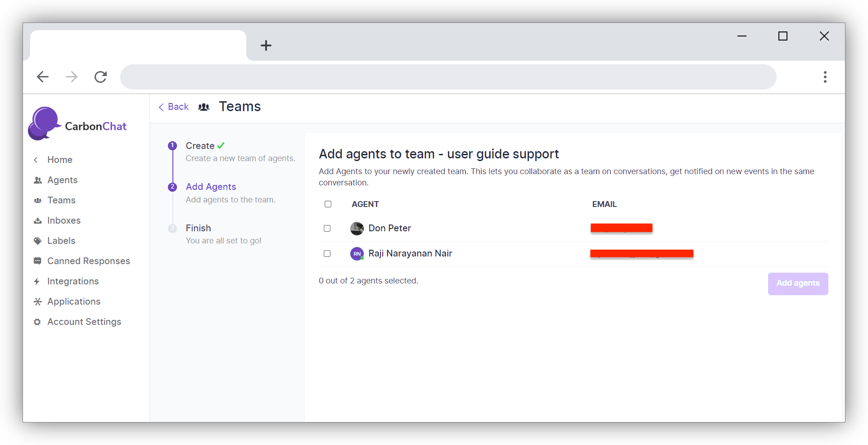Open the browser three-dot menu

825,77
